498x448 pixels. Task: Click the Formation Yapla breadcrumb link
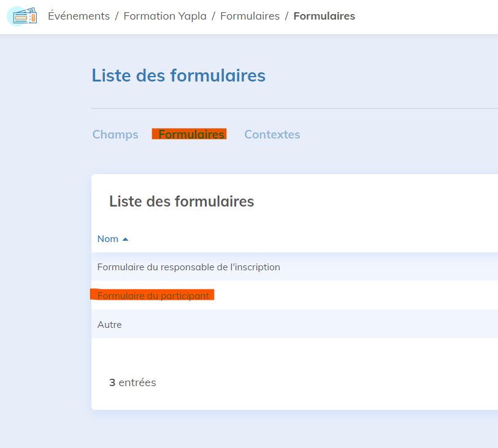164,16
